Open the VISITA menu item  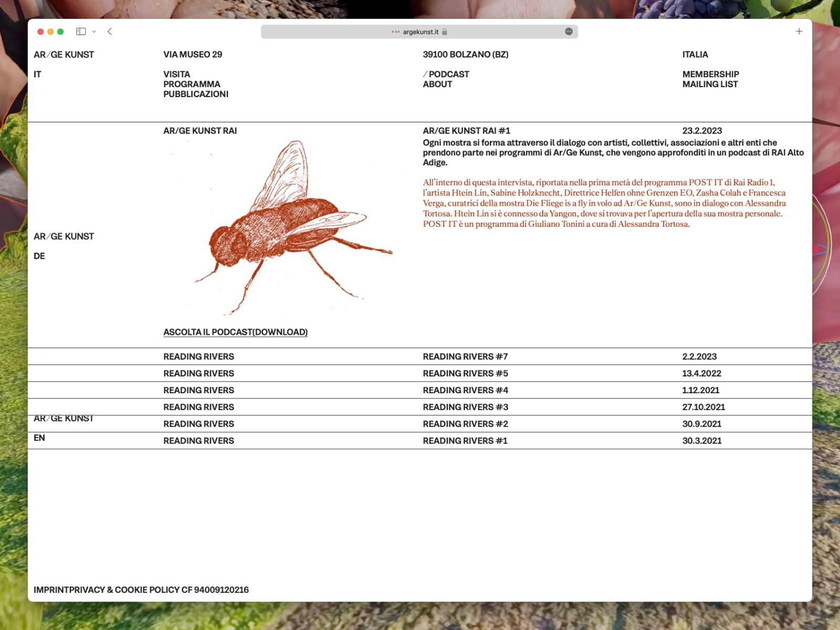click(176, 75)
